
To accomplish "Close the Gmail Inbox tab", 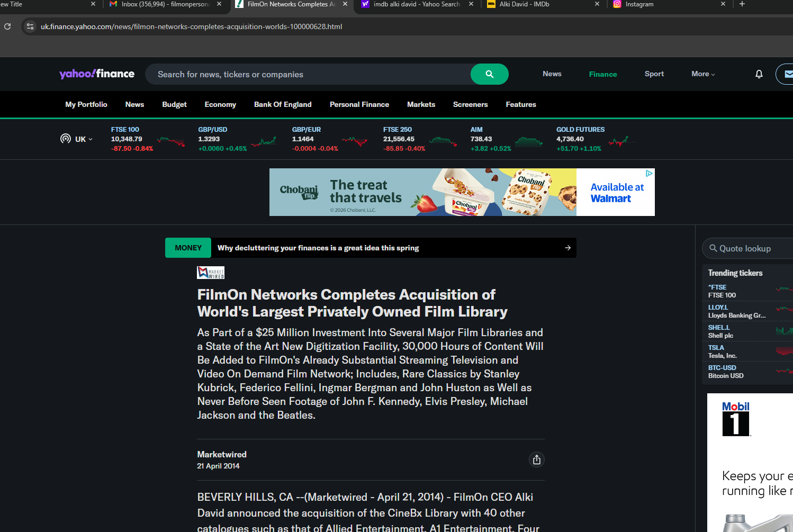I will 219,4.
